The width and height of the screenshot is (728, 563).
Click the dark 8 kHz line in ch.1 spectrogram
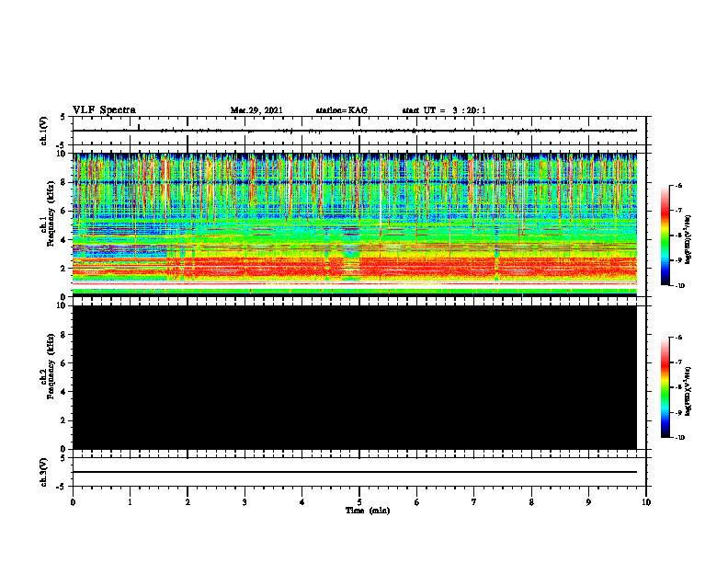pos(355,182)
